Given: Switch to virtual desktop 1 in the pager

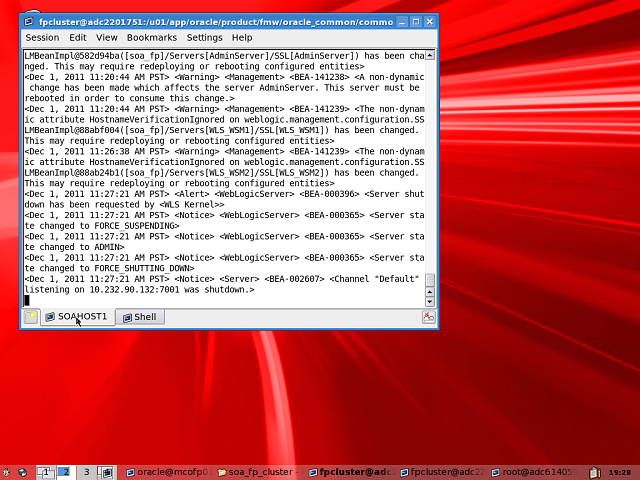Looking at the screenshot, I should [46, 471].
